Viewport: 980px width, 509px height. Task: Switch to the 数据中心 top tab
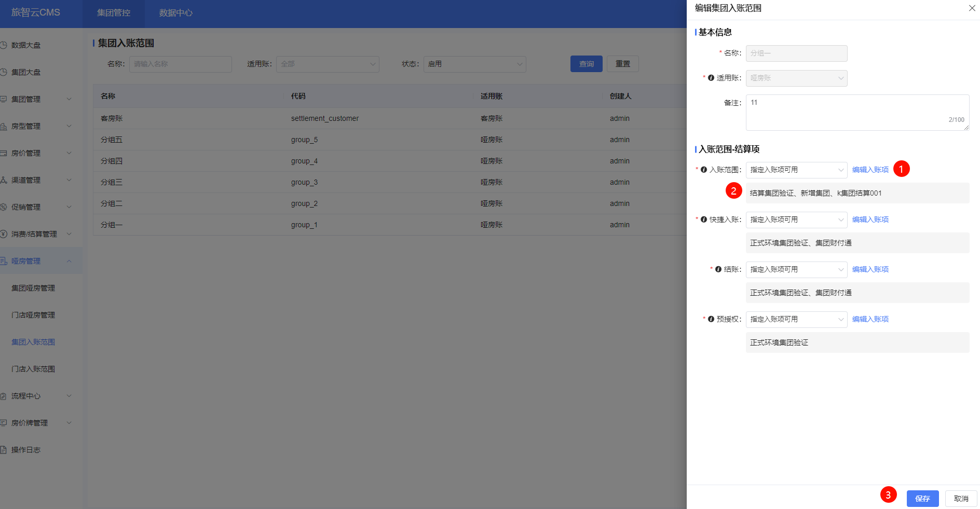(176, 13)
